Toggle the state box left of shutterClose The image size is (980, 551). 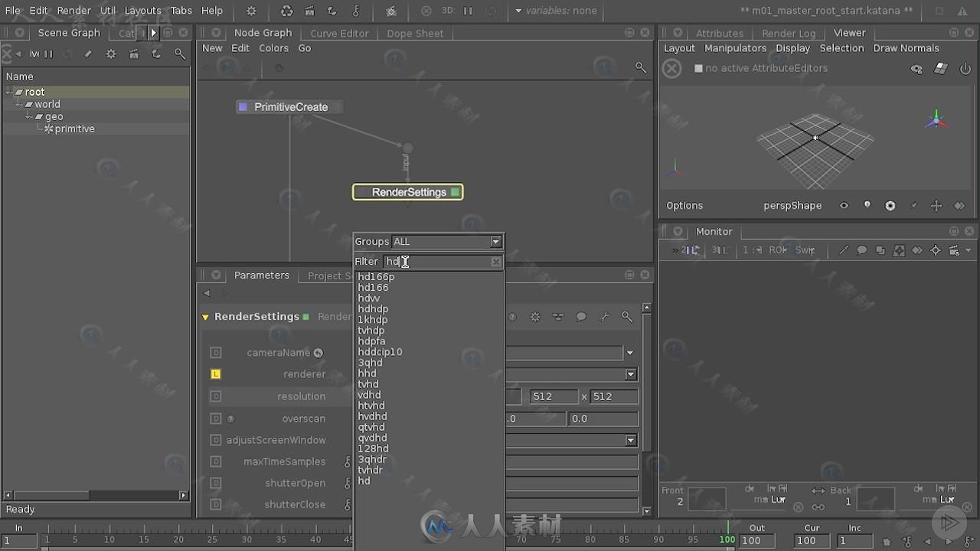pyautogui.click(x=216, y=504)
